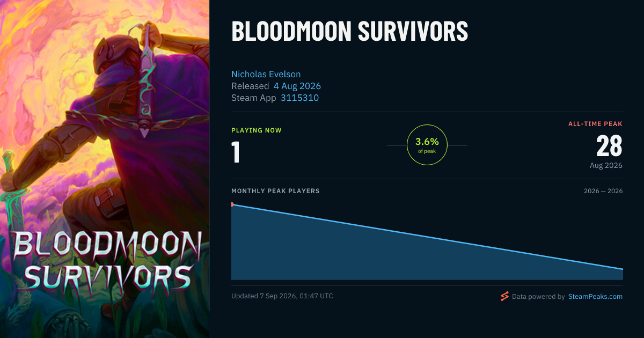Click the Aug 2026 peak date

pyautogui.click(x=606, y=165)
